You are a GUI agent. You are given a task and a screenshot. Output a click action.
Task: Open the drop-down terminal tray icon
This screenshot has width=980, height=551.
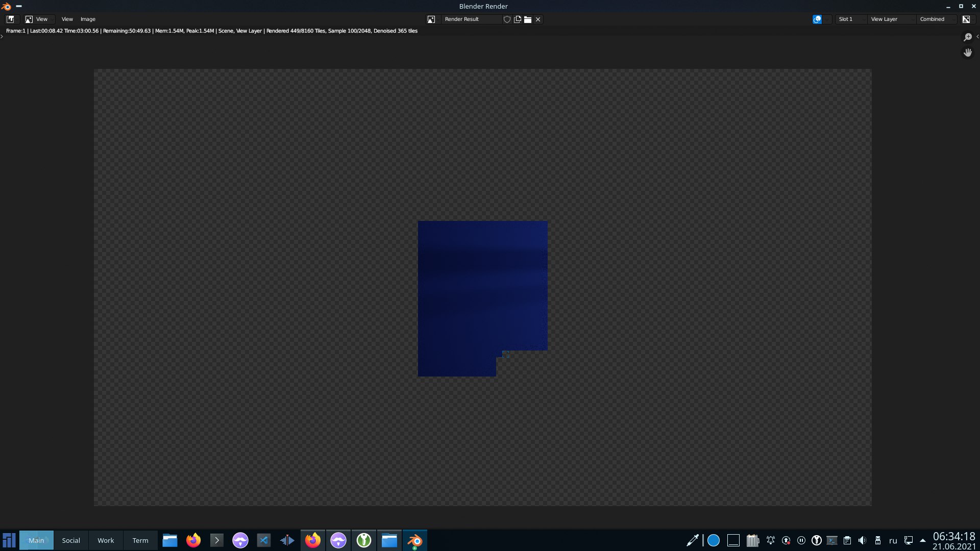[832, 540]
